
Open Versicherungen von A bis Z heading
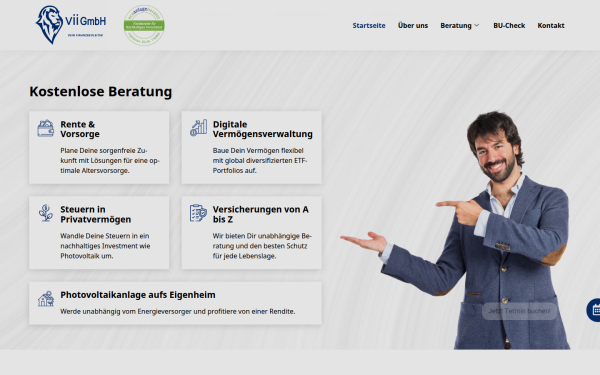(x=261, y=214)
